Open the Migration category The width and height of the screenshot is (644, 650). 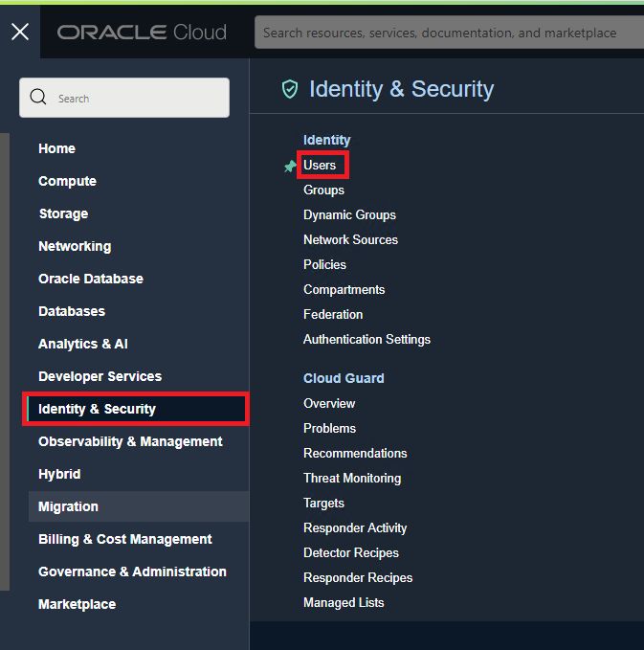(139, 506)
